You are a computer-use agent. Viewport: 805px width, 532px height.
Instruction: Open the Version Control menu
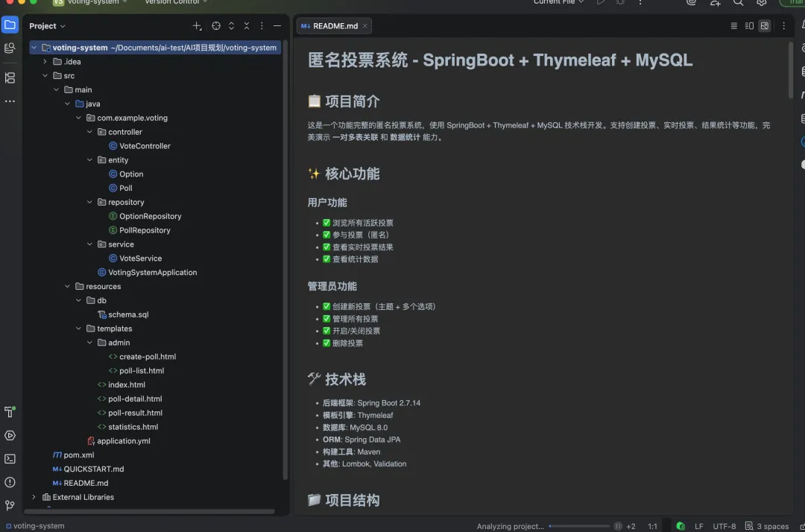coord(176,2)
